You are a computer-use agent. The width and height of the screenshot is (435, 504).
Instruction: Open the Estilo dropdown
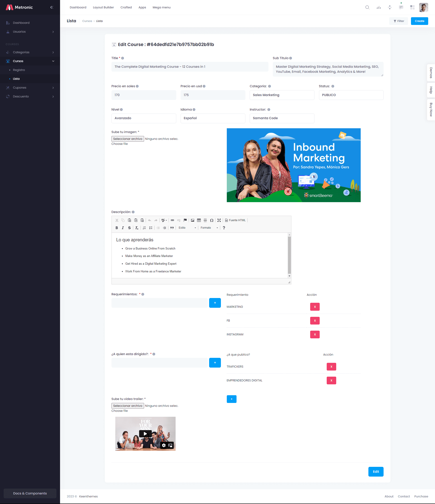pos(187,228)
